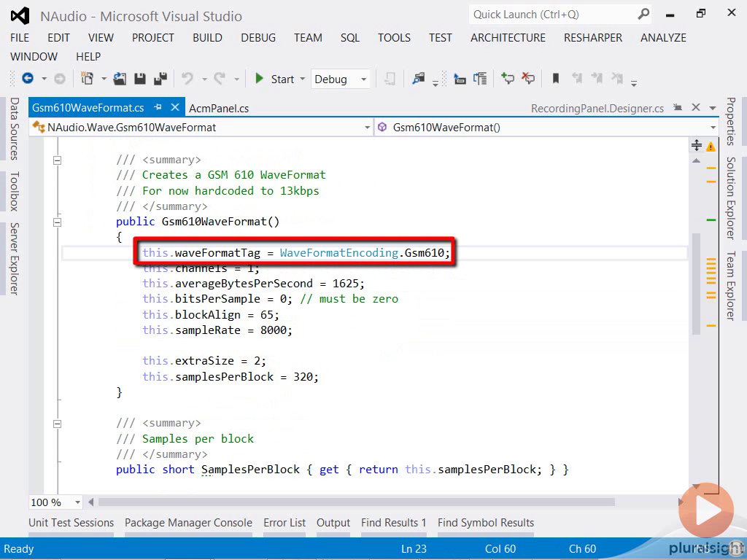Click the previous bookmark icon
Image resolution: width=747 pixels, height=560 pixels.
pyautogui.click(x=577, y=79)
